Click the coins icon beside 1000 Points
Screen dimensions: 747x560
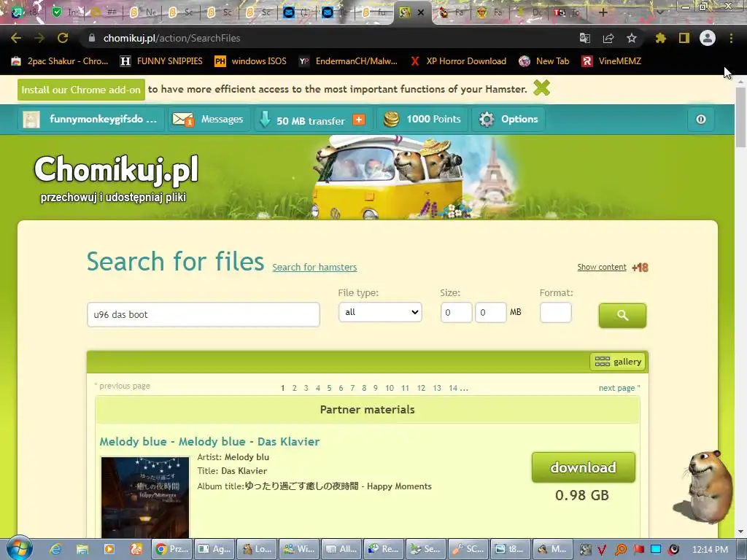391,119
